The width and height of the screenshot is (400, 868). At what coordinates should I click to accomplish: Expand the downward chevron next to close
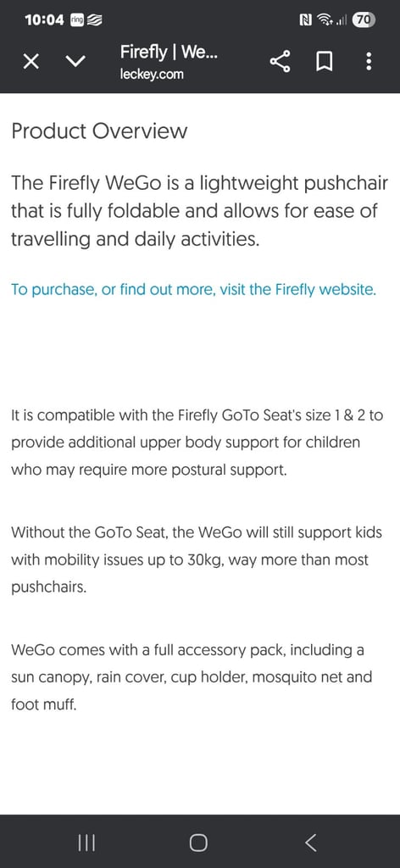(x=75, y=63)
